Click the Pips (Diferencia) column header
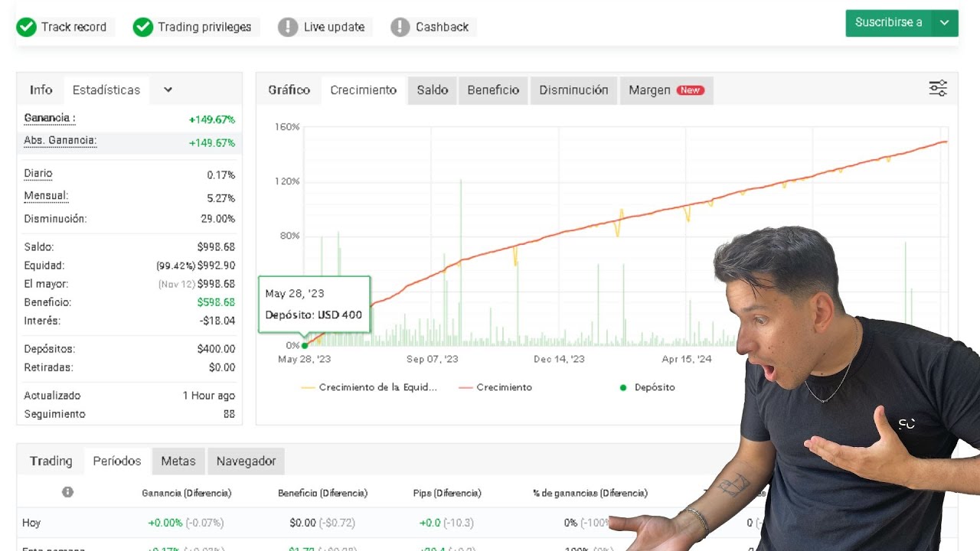This screenshot has height=551, width=980. point(447,493)
